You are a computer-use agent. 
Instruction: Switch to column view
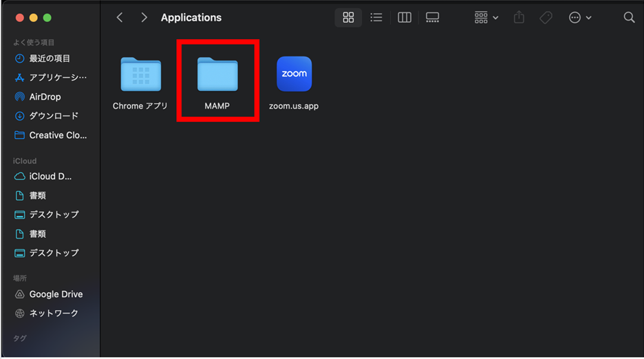pyautogui.click(x=405, y=18)
